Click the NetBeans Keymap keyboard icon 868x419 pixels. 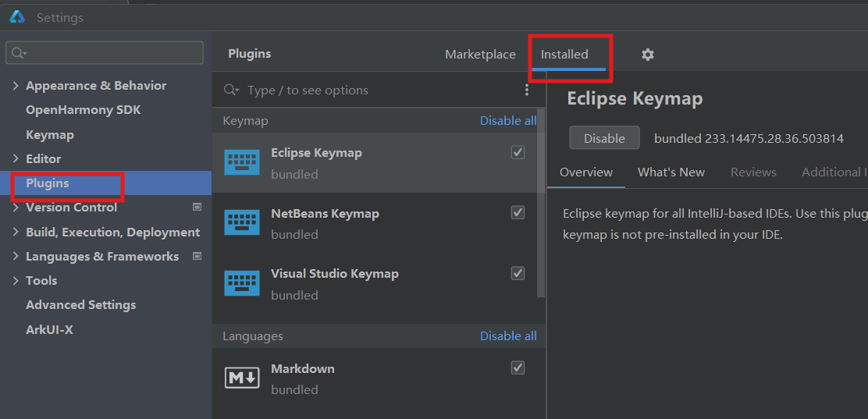point(242,222)
